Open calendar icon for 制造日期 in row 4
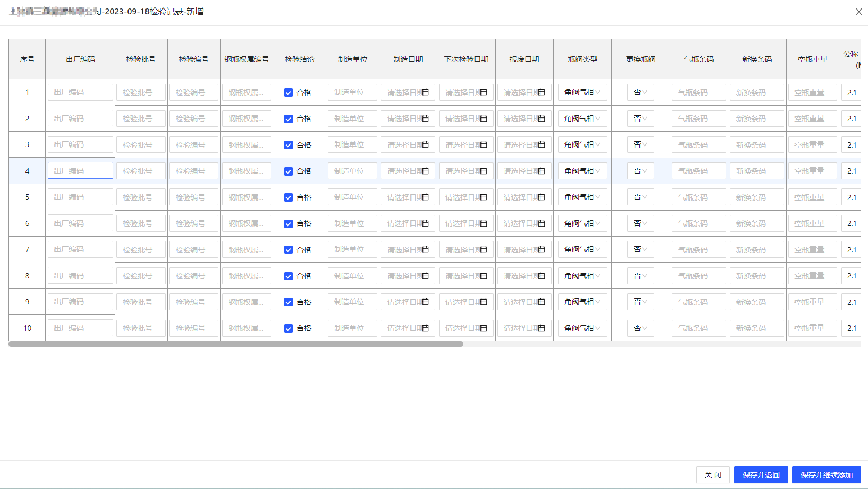This screenshot has height=489, width=868. point(425,171)
